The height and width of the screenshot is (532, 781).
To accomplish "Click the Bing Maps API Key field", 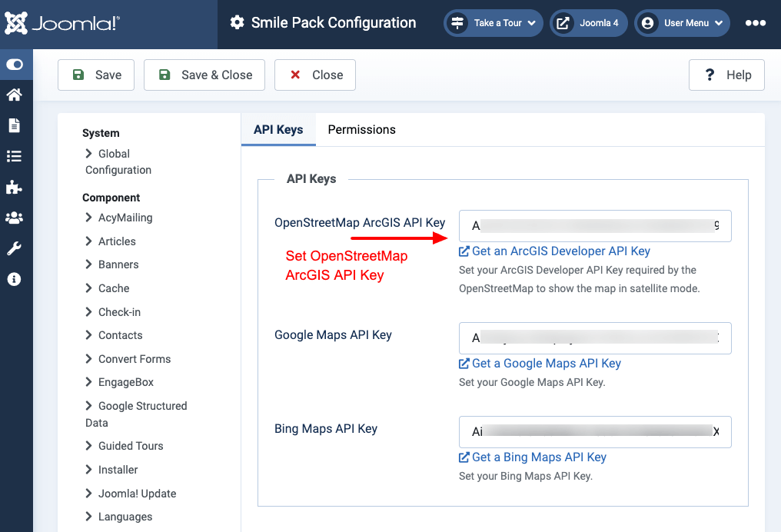I will coord(595,432).
